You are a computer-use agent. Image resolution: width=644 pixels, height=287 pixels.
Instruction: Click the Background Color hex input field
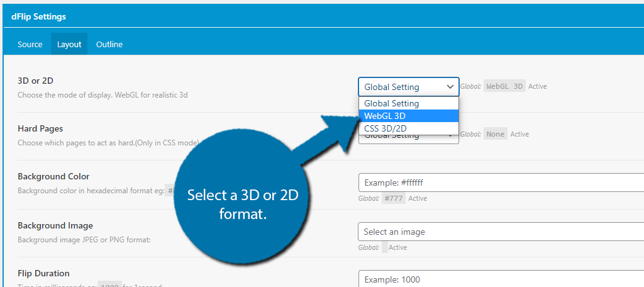coord(501,183)
